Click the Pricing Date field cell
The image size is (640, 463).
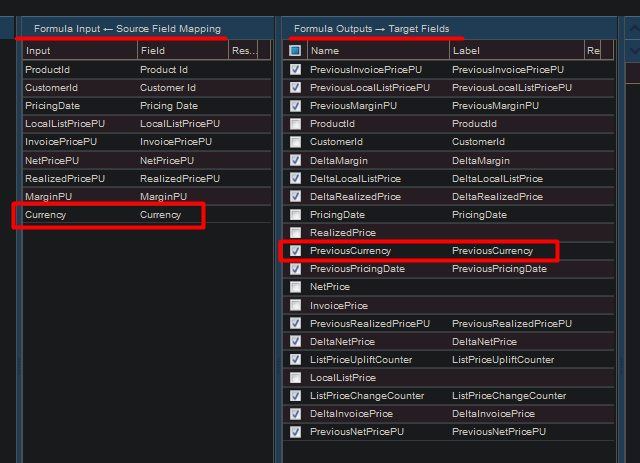click(169, 106)
